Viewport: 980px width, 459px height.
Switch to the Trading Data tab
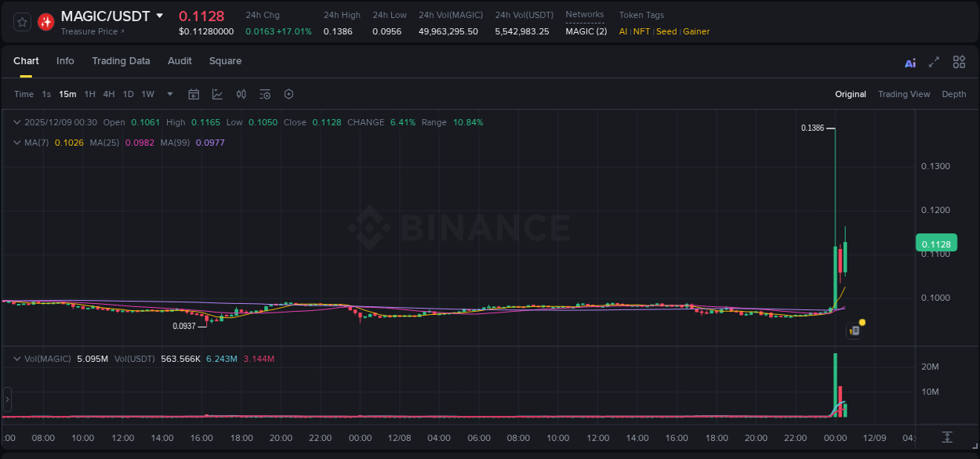point(121,61)
